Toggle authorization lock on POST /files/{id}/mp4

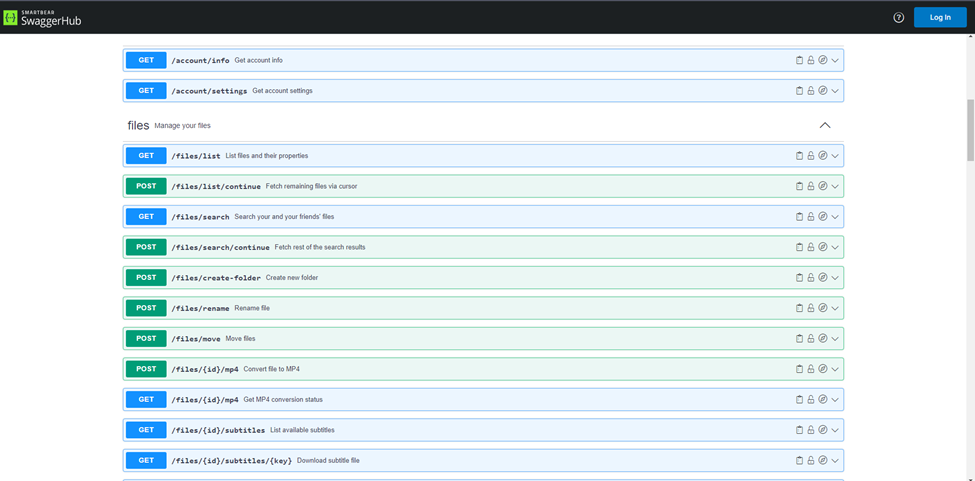click(811, 369)
